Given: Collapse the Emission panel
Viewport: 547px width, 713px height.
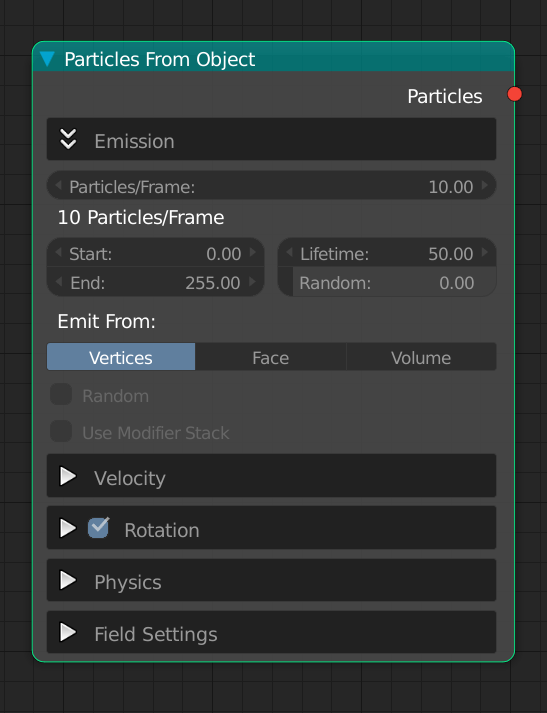Looking at the screenshot, I should point(68,139).
